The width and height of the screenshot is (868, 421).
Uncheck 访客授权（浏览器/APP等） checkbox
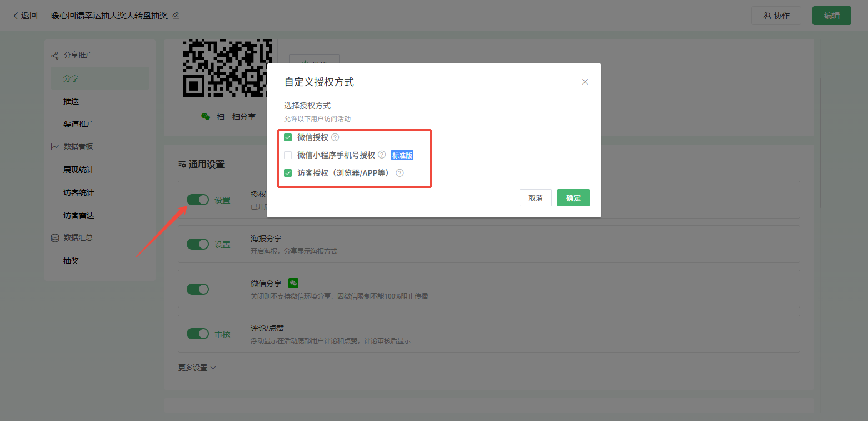[x=288, y=173]
